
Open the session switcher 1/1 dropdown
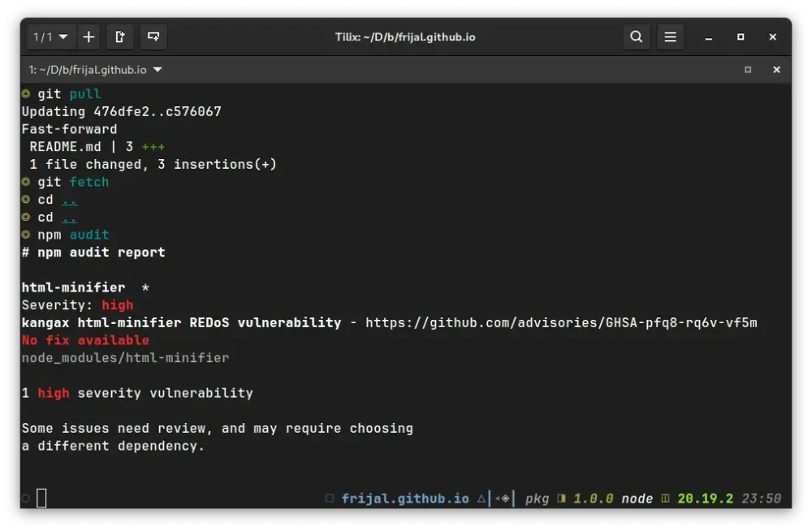[x=50, y=37]
